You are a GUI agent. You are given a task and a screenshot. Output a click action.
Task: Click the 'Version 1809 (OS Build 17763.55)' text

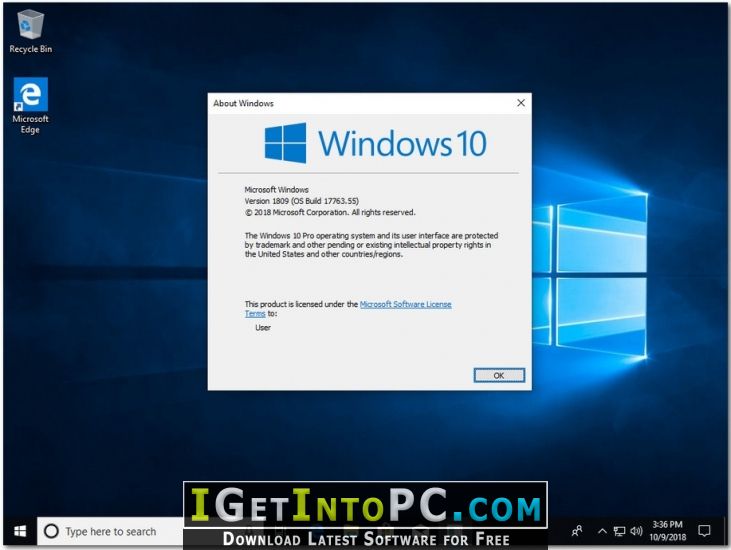(x=302, y=201)
